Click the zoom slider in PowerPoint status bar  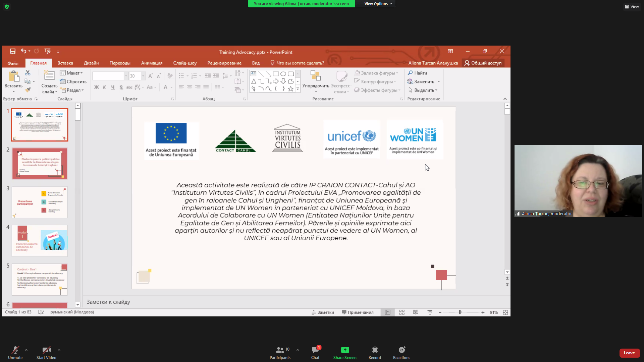pos(460,312)
